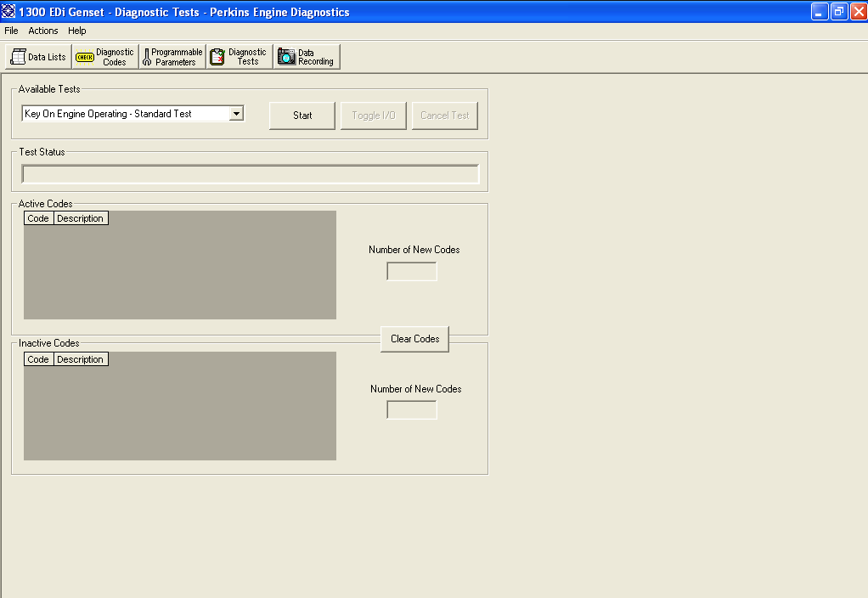
Task: Restore down the diagnostics window
Action: point(840,12)
